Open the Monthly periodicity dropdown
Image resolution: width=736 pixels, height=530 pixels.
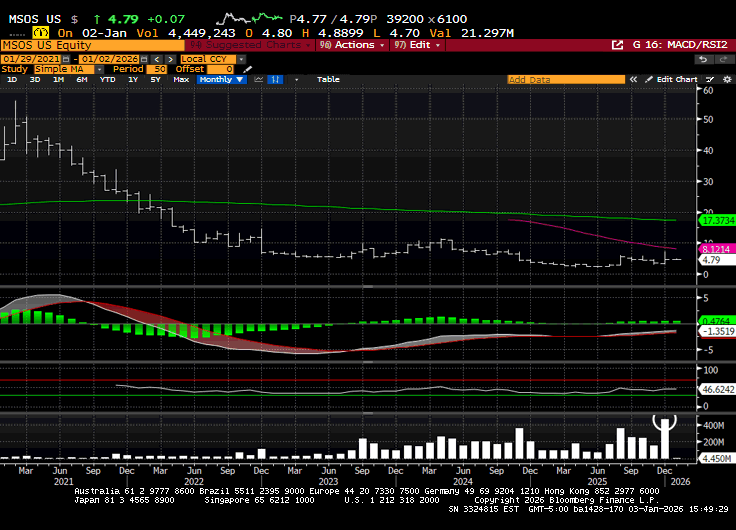tap(222, 79)
